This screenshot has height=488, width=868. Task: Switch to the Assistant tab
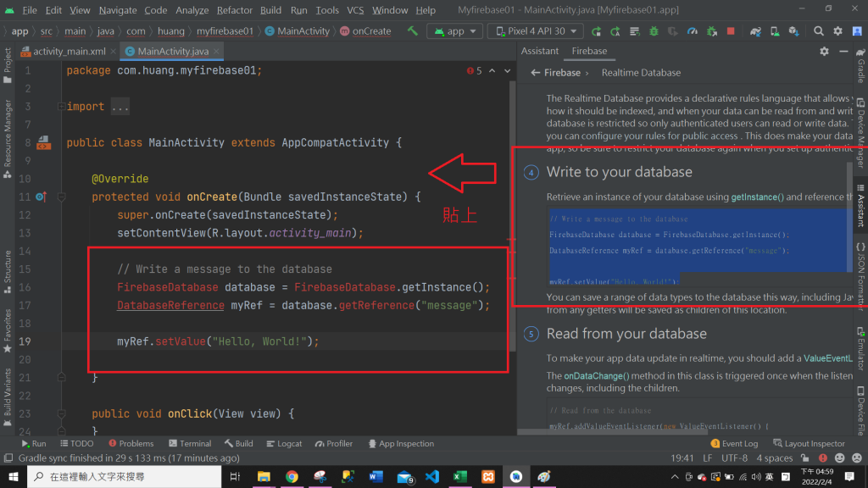coord(540,51)
